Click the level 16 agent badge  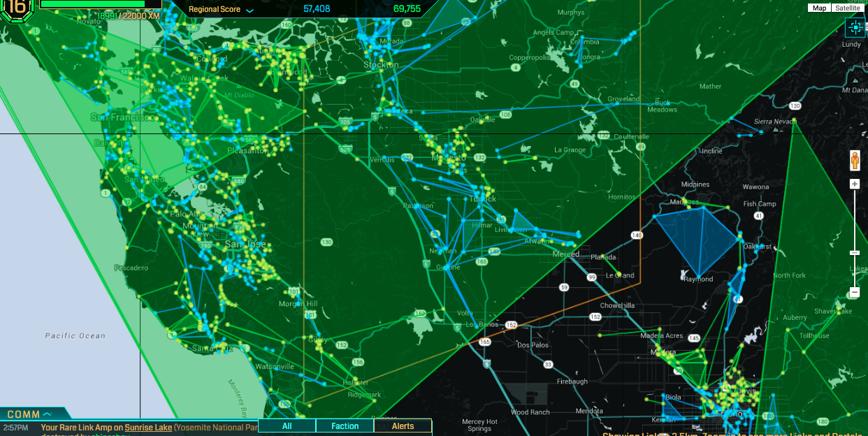coord(17,10)
